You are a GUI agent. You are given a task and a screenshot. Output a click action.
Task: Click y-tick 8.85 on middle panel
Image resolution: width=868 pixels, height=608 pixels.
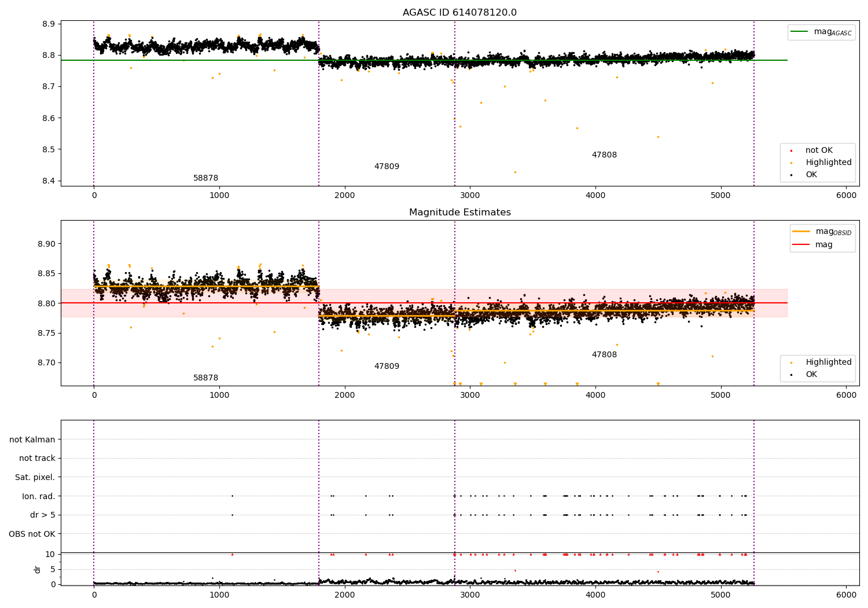pyautogui.click(x=46, y=273)
